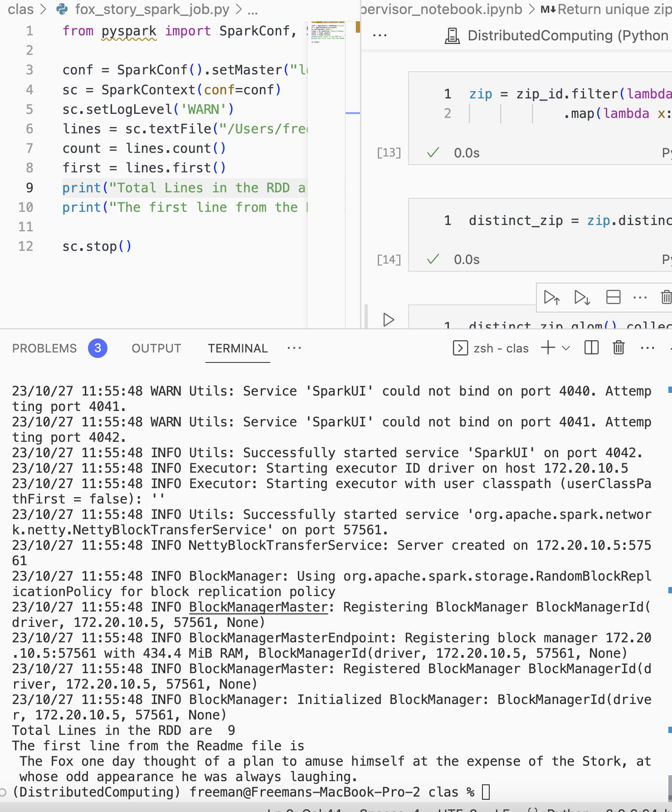Select the DistributedComputing Python kernel picker
Image resolution: width=672 pixels, height=812 pixels.
pos(558,35)
